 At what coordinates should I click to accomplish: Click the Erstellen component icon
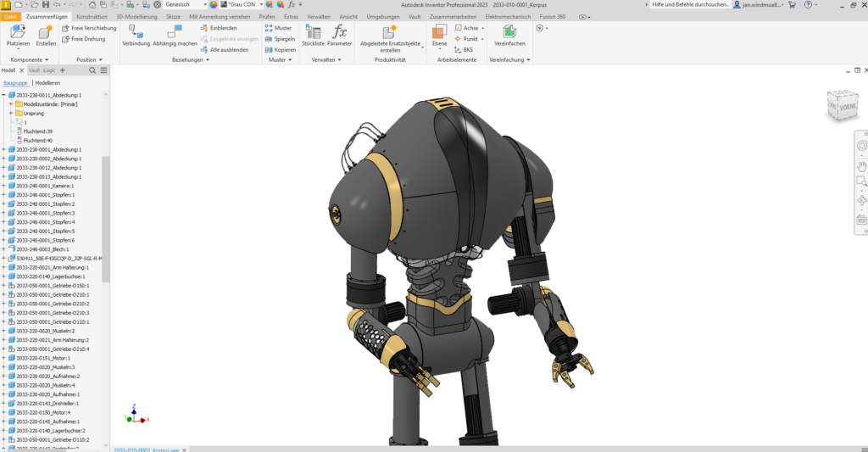tap(46, 36)
